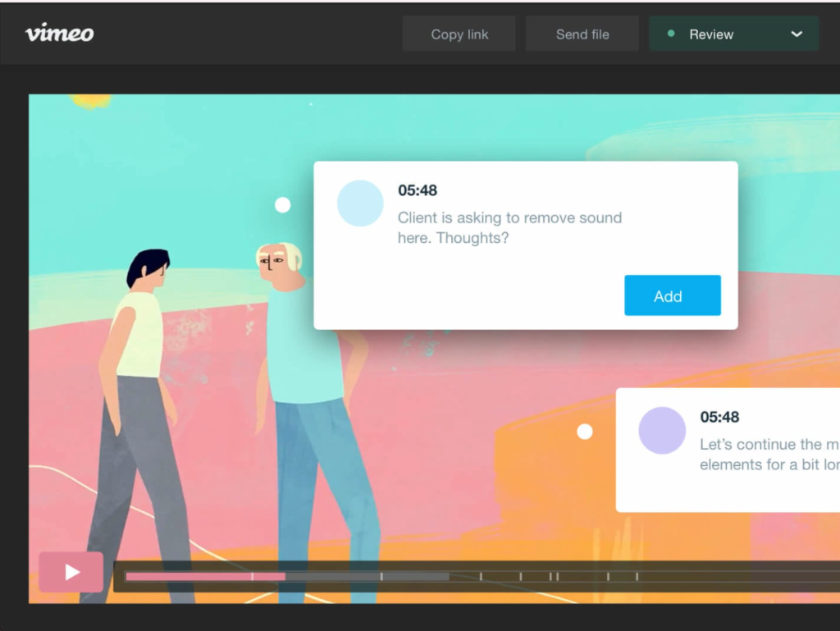The height and width of the screenshot is (631, 840).
Task: Click the comment about removing sound
Action: pyautogui.click(x=509, y=228)
